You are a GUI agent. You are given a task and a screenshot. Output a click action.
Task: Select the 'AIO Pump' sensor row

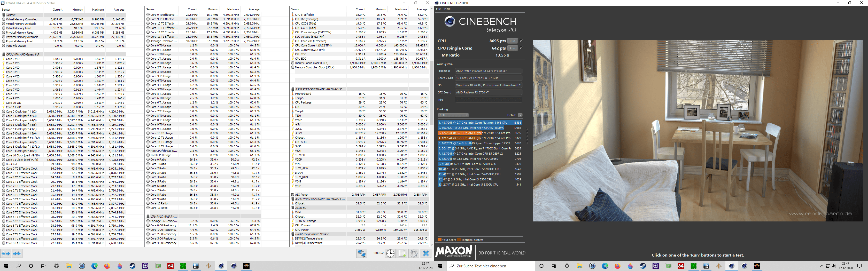point(360,195)
